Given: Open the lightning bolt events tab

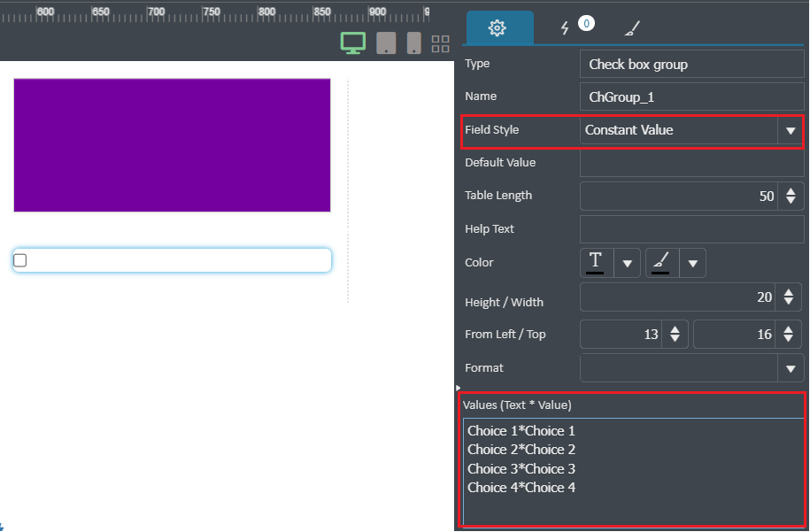Looking at the screenshot, I should (565, 28).
